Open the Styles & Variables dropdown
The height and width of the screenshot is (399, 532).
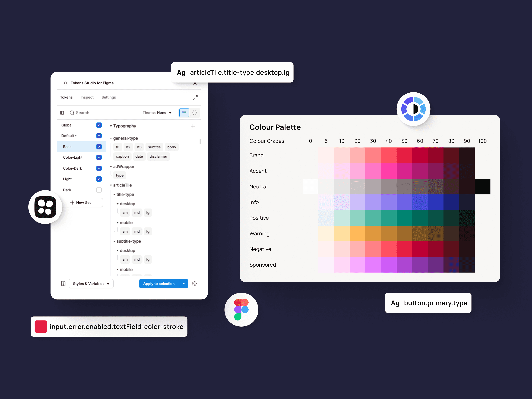pos(91,284)
